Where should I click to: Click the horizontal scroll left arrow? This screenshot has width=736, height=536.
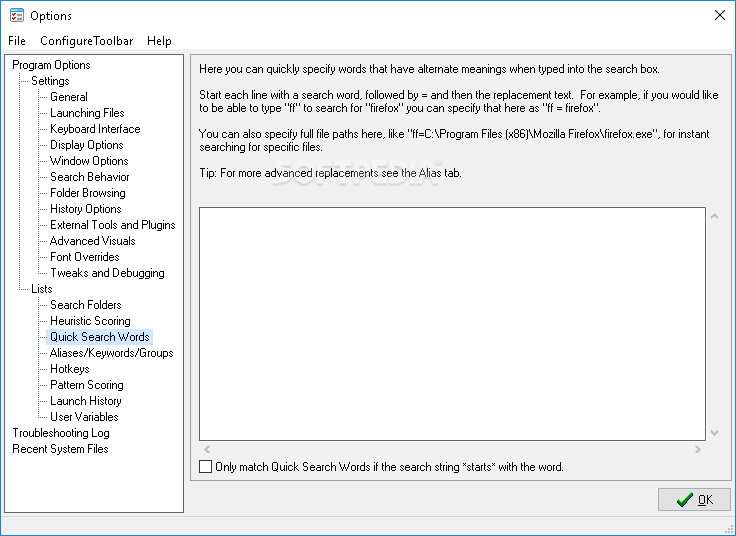207,449
